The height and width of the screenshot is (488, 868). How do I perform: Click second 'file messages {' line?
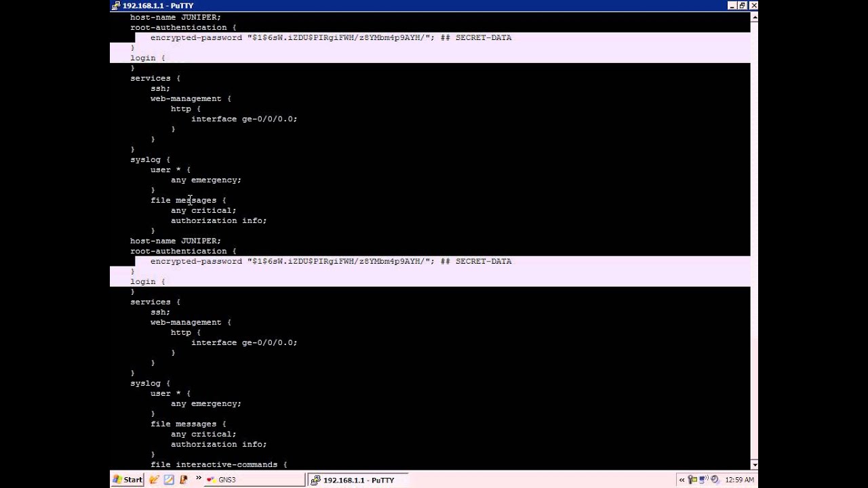[189, 424]
